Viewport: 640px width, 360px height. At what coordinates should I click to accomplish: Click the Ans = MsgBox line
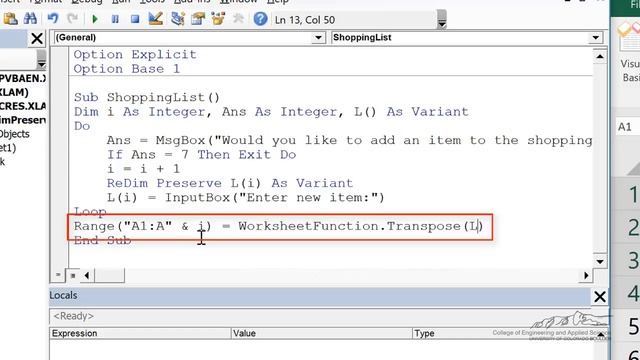coord(349,140)
